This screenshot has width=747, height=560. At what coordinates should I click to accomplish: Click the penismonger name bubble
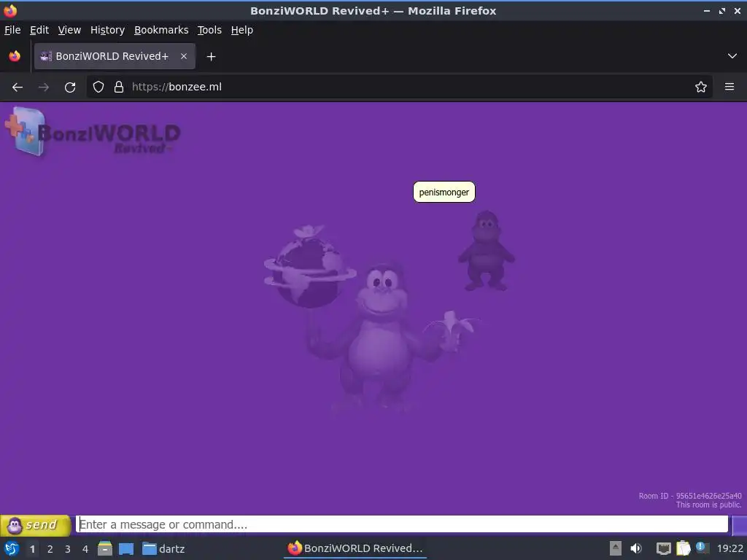coord(444,192)
